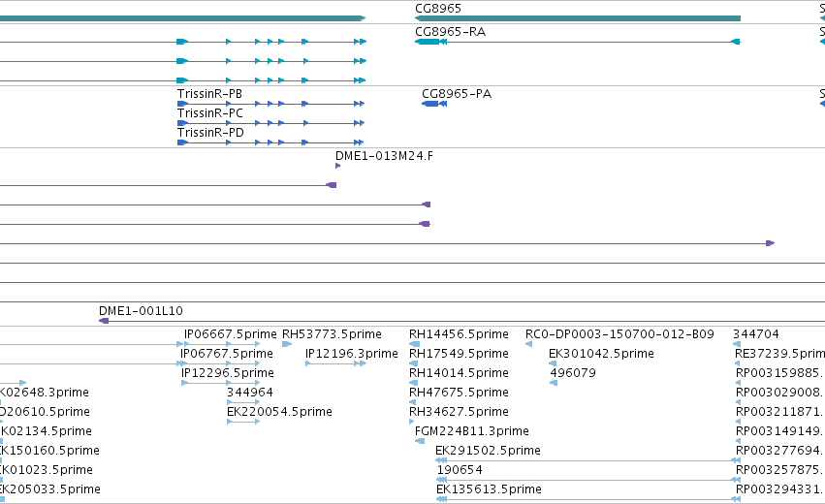The image size is (825, 504).
Task: Click the IP12296.5prime EST label
Action: coord(228,373)
